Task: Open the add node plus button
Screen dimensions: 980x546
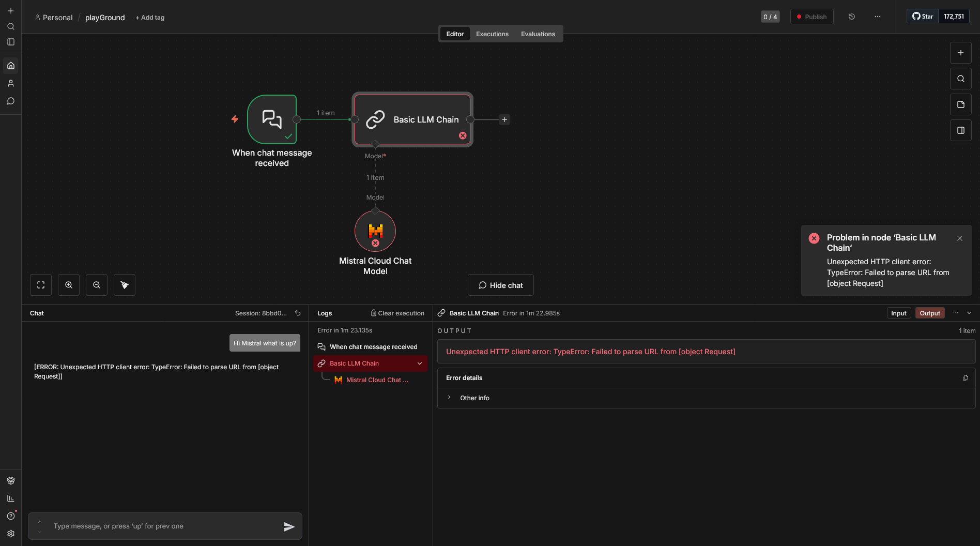Action: [961, 53]
